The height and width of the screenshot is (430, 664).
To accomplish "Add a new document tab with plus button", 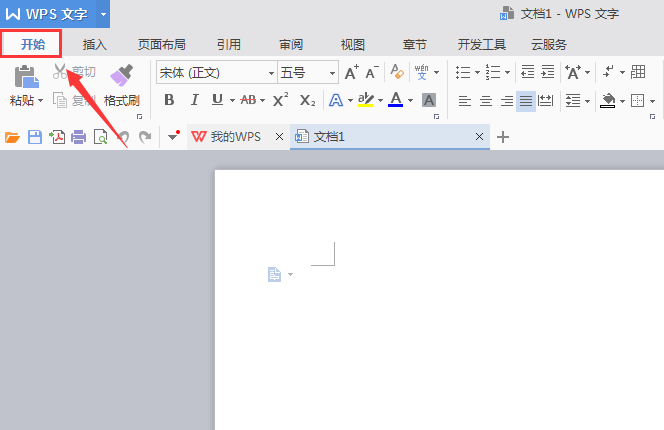I will tap(503, 137).
